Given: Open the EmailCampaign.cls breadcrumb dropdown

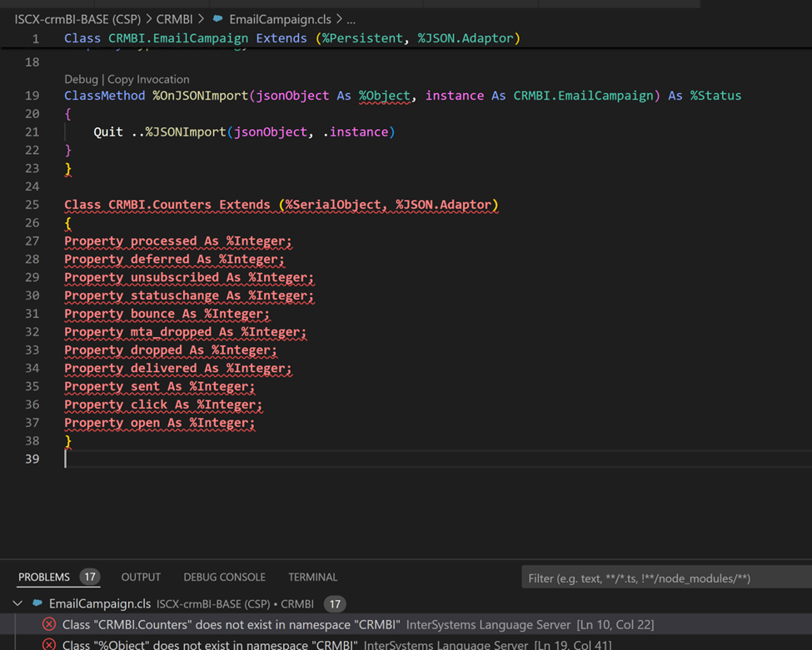Looking at the screenshot, I should click(279, 18).
